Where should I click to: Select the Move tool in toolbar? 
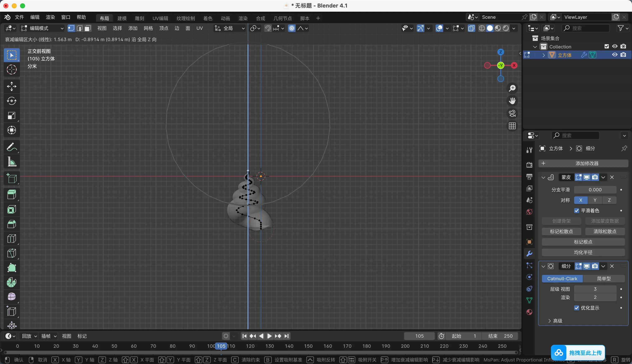11,86
